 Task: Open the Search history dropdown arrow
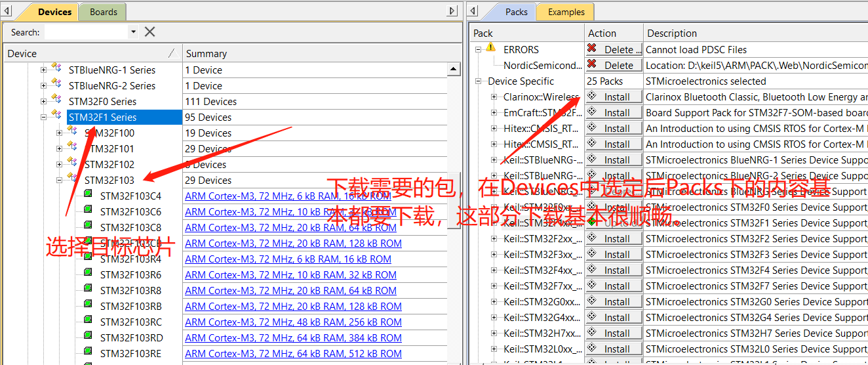(134, 32)
